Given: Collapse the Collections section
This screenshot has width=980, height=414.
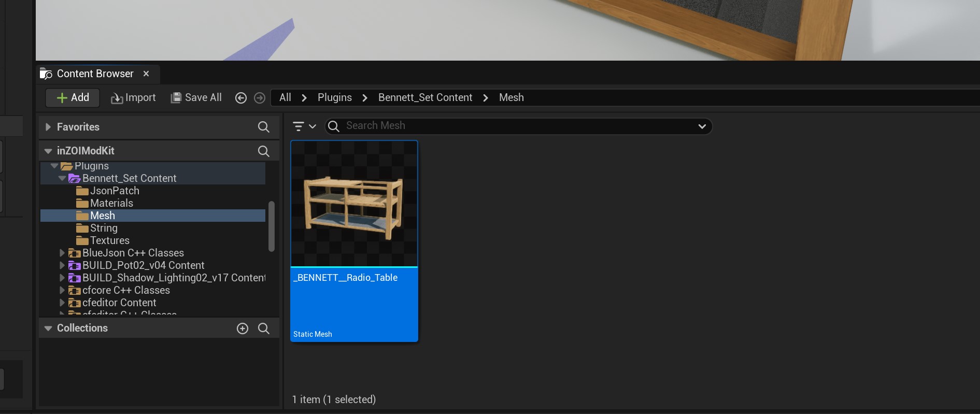Looking at the screenshot, I should coord(48,328).
